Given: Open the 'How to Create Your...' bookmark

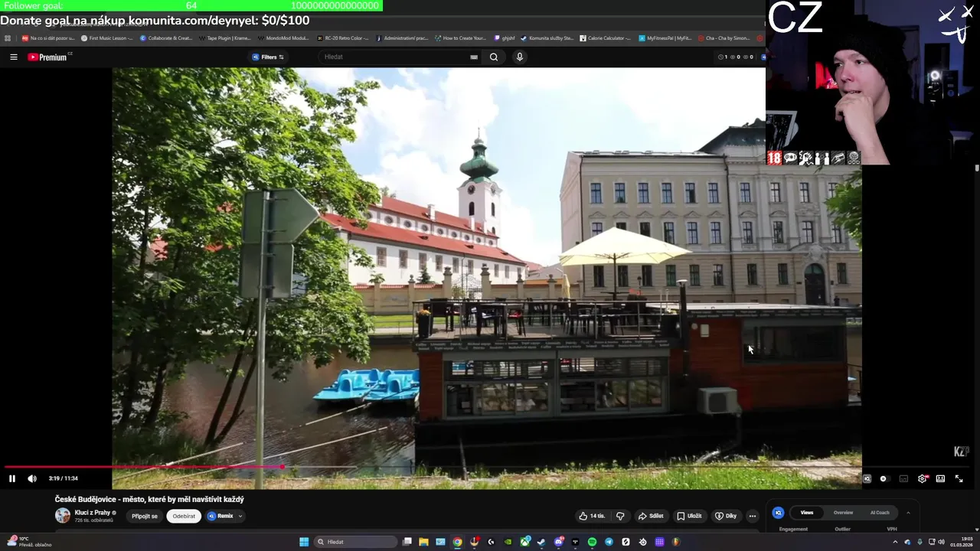Looking at the screenshot, I should click(461, 37).
